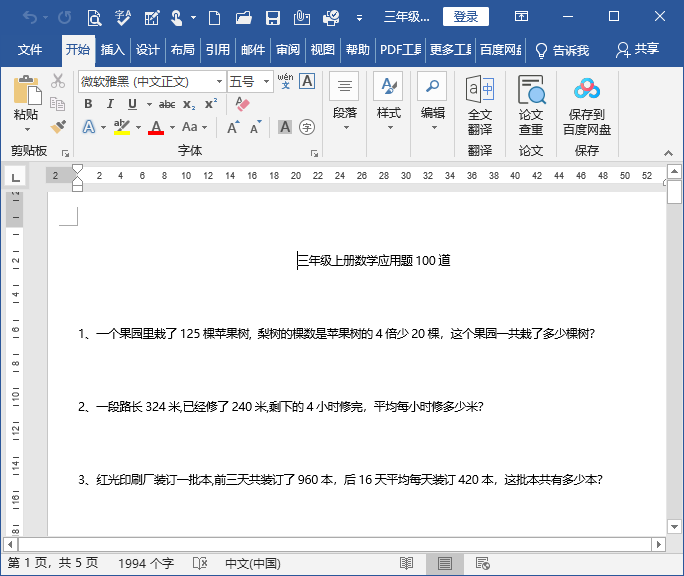Screen dimensions: 684x576
Task: Toggle Bold formatting
Action: (88, 104)
